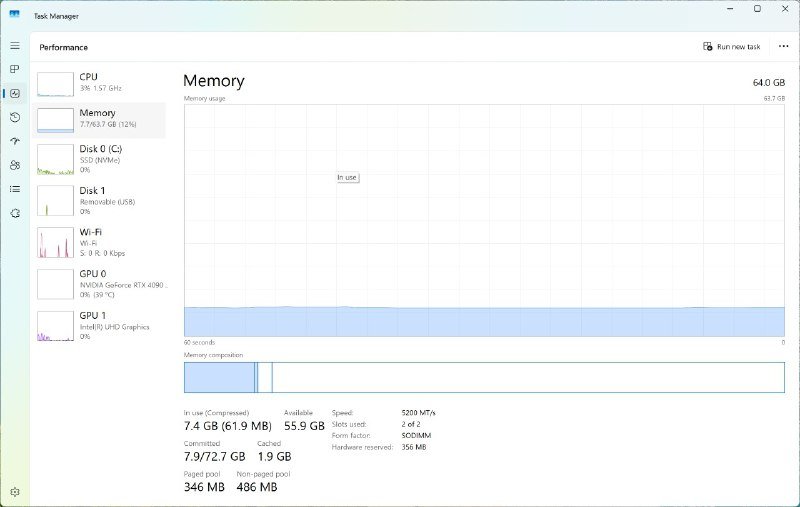Image resolution: width=800 pixels, height=507 pixels.
Task: Open the Details page icon
Action: (x=15, y=189)
